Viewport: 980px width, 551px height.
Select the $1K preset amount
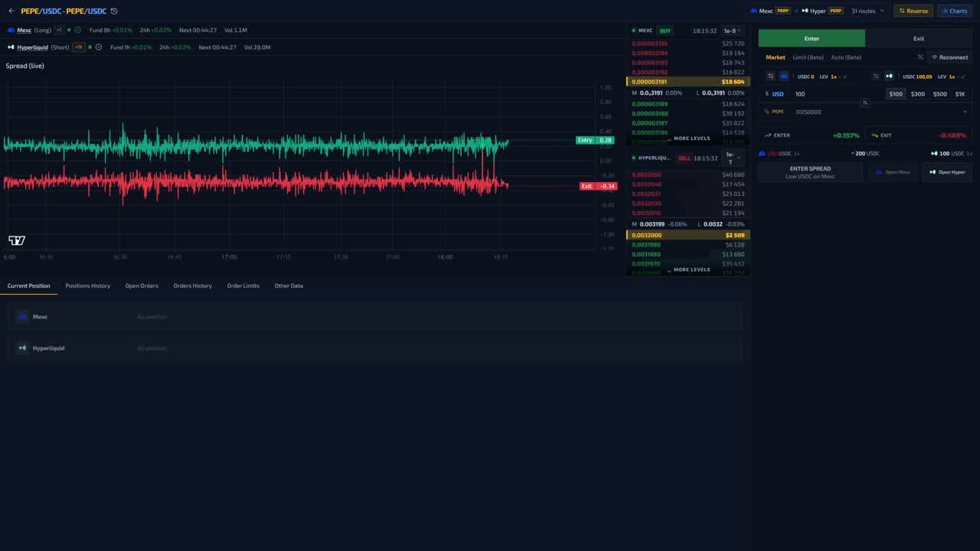tap(960, 94)
